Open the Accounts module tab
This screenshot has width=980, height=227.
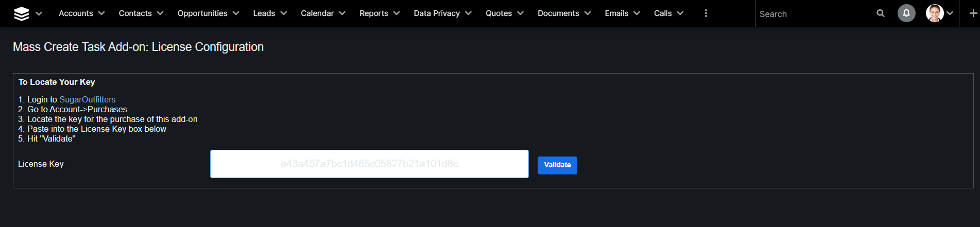[x=76, y=13]
